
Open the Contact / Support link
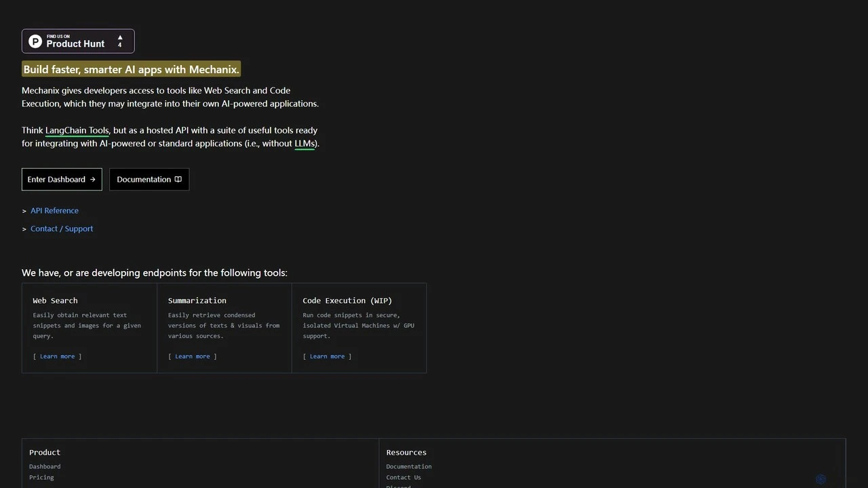click(x=62, y=229)
